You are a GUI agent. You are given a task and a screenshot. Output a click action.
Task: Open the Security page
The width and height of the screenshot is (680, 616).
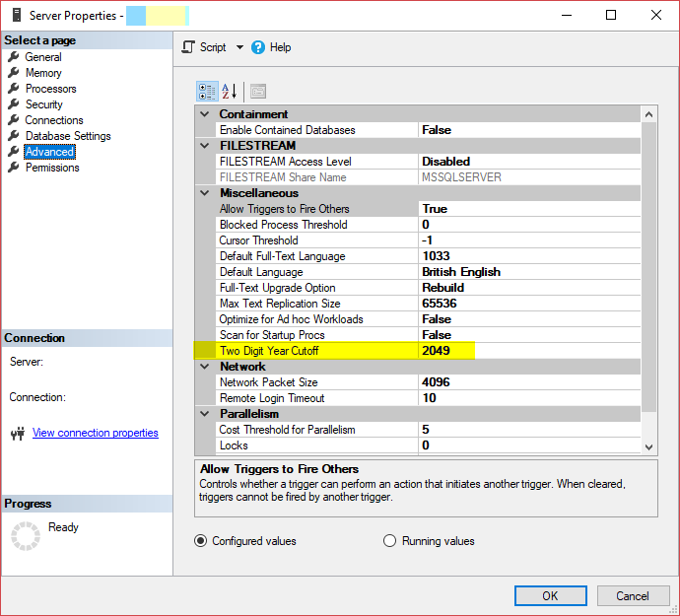(x=43, y=104)
